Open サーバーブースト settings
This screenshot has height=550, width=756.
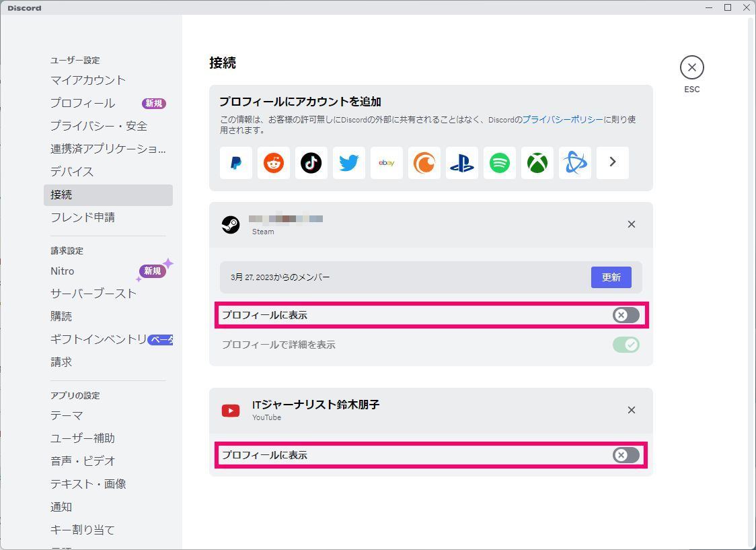pos(108,294)
